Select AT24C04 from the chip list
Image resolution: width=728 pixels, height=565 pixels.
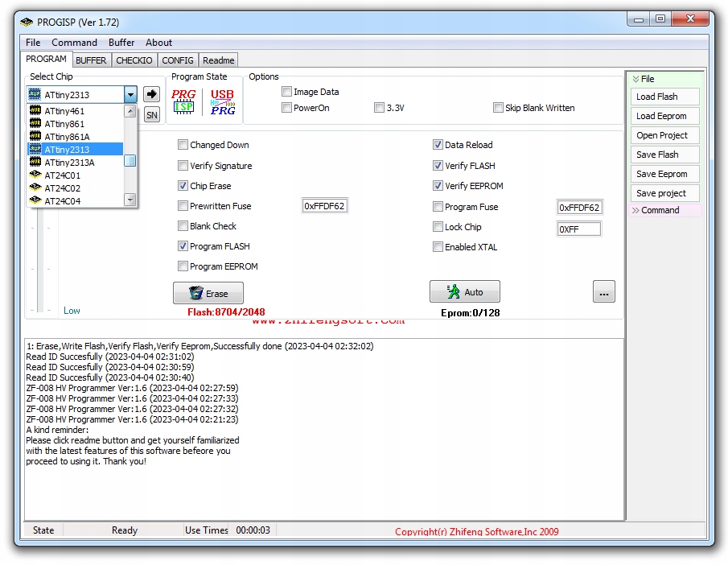pos(76,201)
